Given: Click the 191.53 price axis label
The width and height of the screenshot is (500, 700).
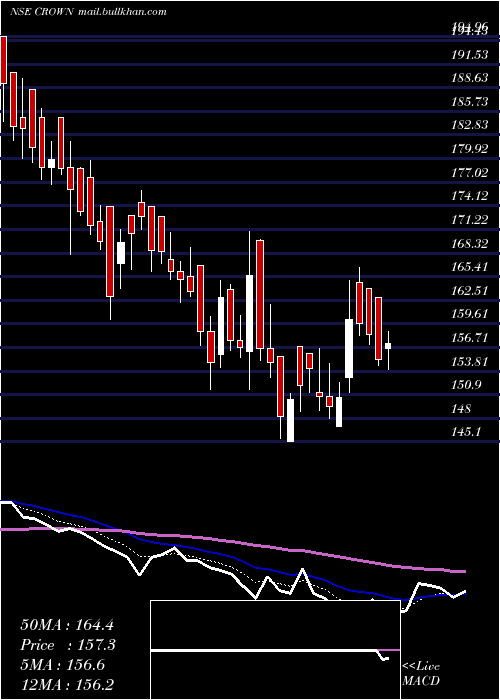Looking at the screenshot, I should [469, 55].
